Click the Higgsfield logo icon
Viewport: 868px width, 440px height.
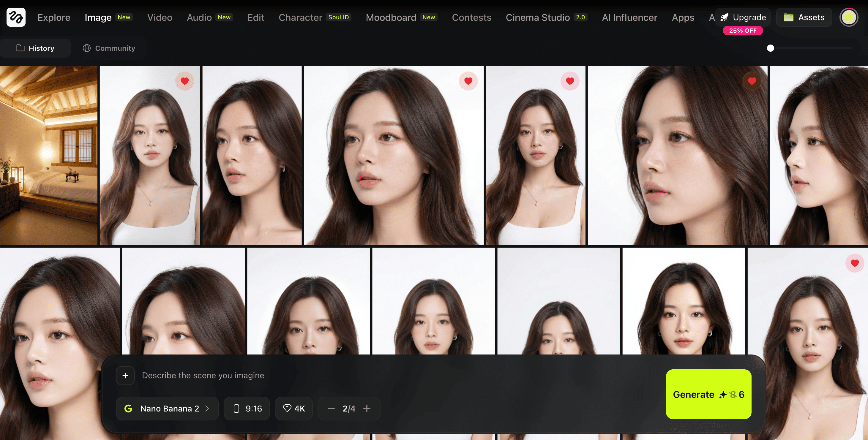(16, 17)
